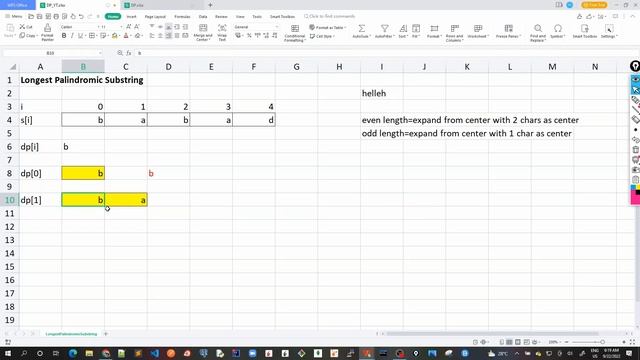Click the Edge browser taskbar icon

tap(73, 353)
